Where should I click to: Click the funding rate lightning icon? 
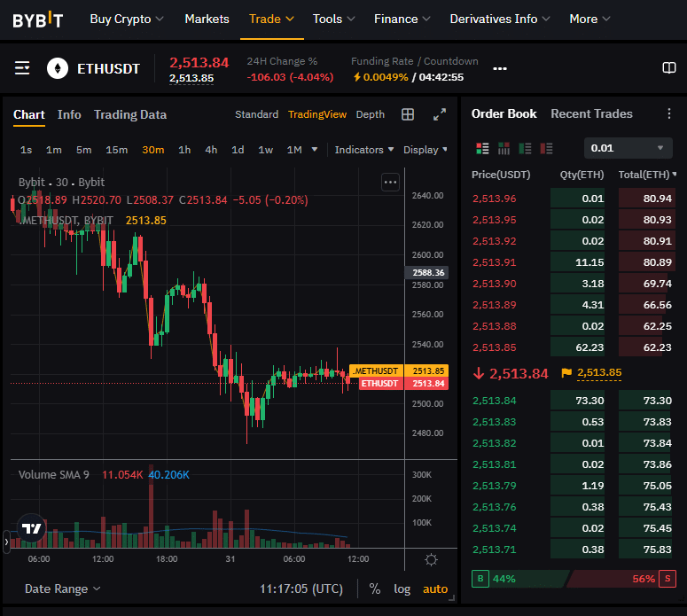pos(357,77)
